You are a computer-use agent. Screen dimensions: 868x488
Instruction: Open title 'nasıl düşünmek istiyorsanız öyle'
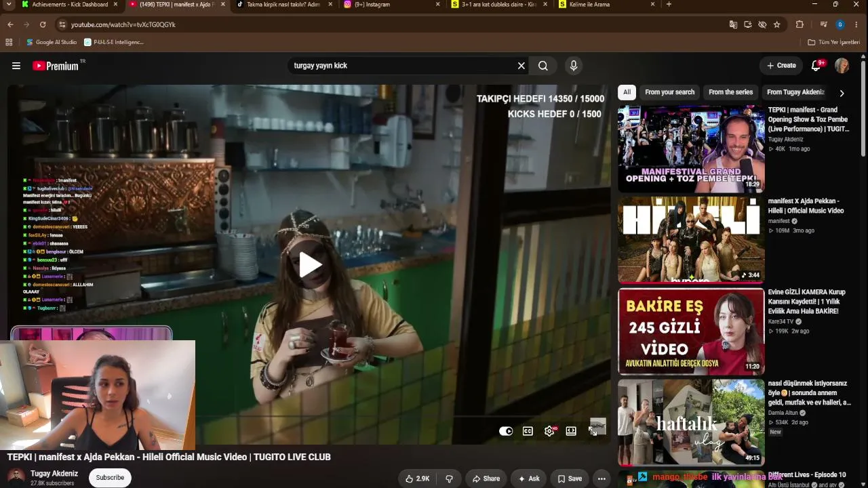809,393
